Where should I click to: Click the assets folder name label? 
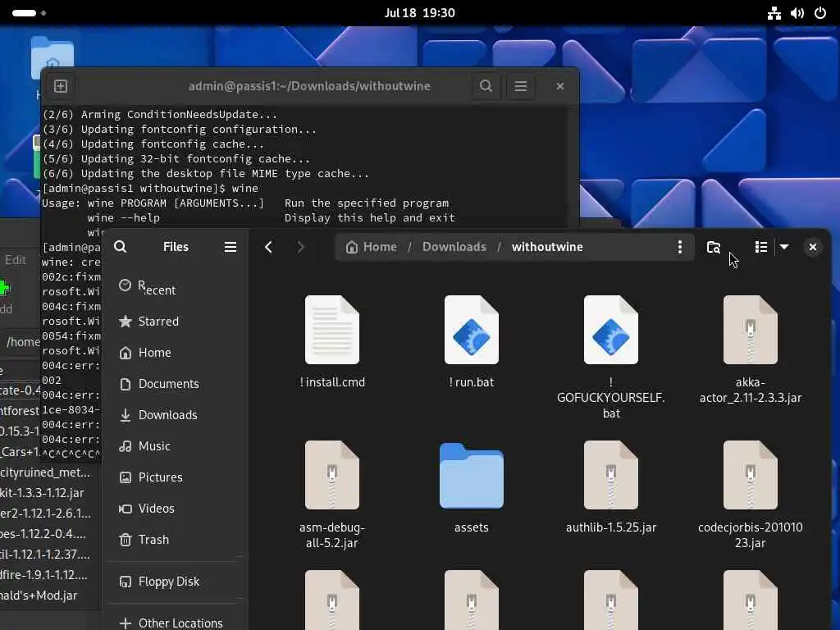coord(472,527)
